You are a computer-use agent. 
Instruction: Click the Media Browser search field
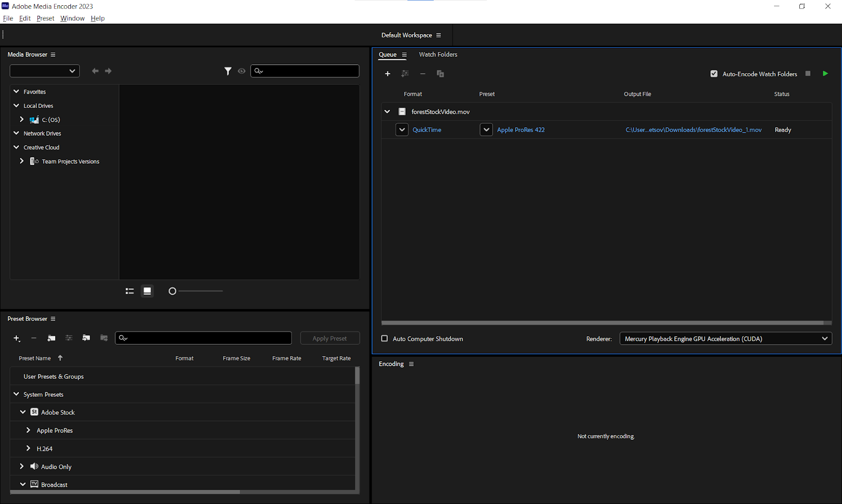305,71
